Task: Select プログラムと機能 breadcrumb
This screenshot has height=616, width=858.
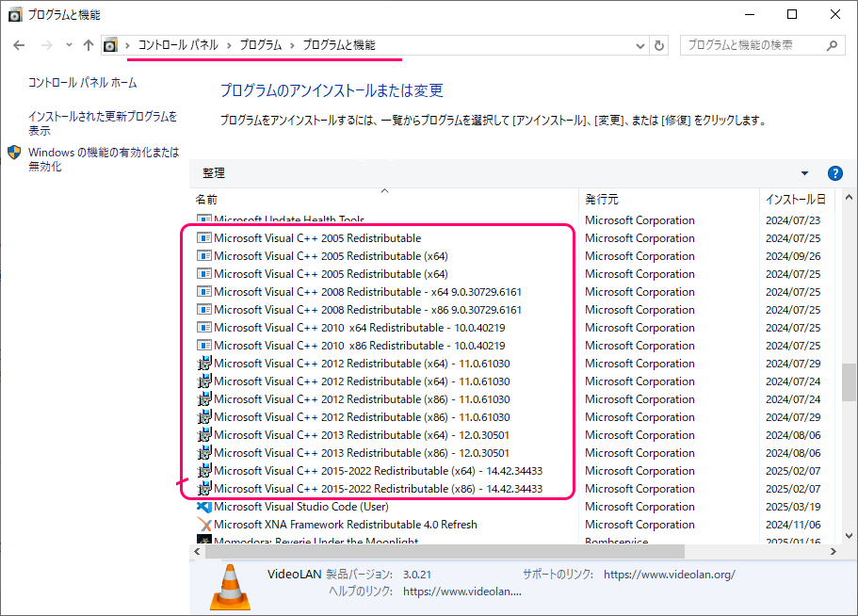Action: pos(339,45)
